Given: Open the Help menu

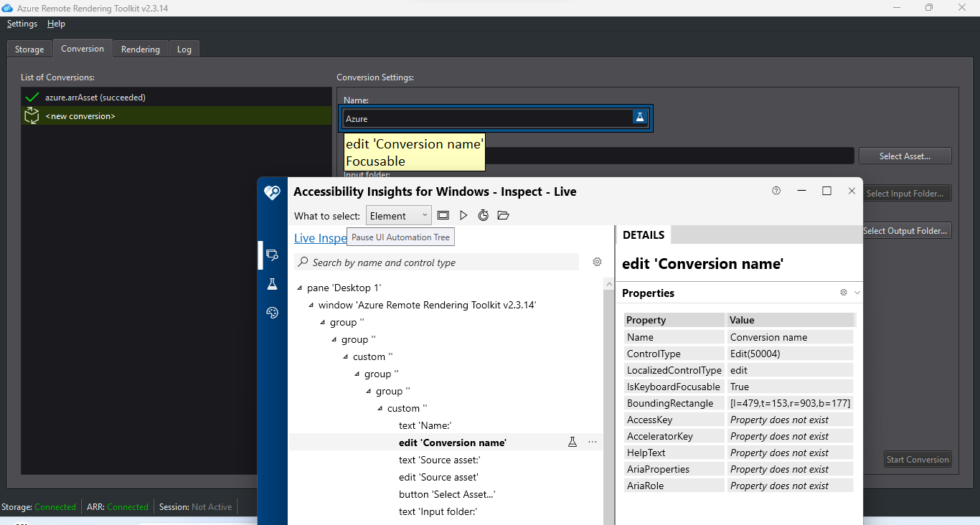Looking at the screenshot, I should [x=56, y=24].
